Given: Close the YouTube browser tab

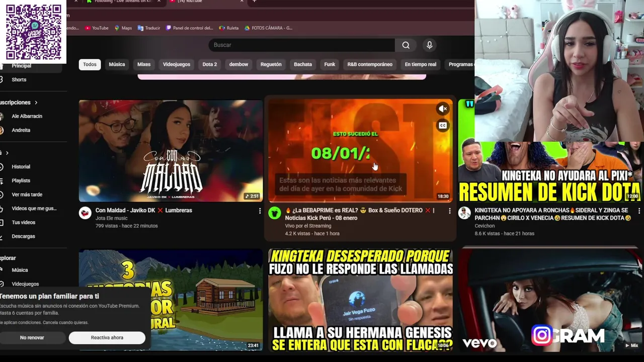Looking at the screenshot, I should pyautogui.click(x=242, y=2).
